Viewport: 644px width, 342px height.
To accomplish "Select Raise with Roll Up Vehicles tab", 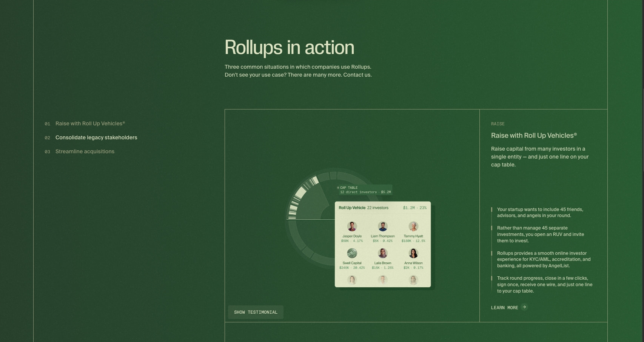I will tap(85, 123).
